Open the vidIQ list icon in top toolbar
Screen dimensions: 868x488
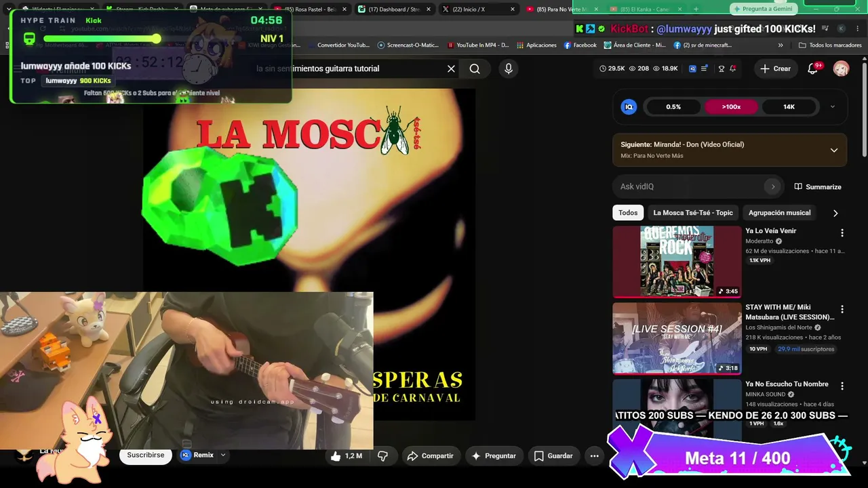[x=705, y=68]
